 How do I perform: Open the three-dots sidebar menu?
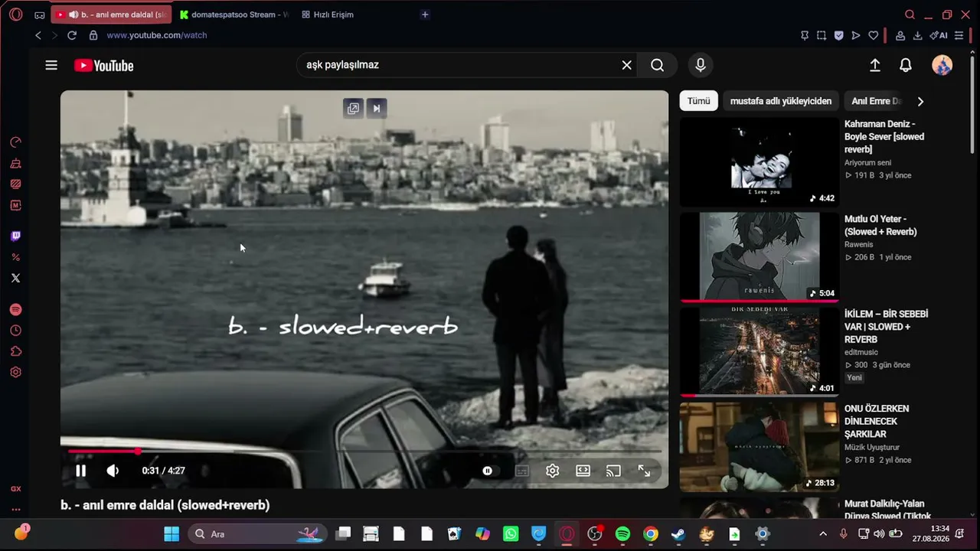tap(16, 510)
